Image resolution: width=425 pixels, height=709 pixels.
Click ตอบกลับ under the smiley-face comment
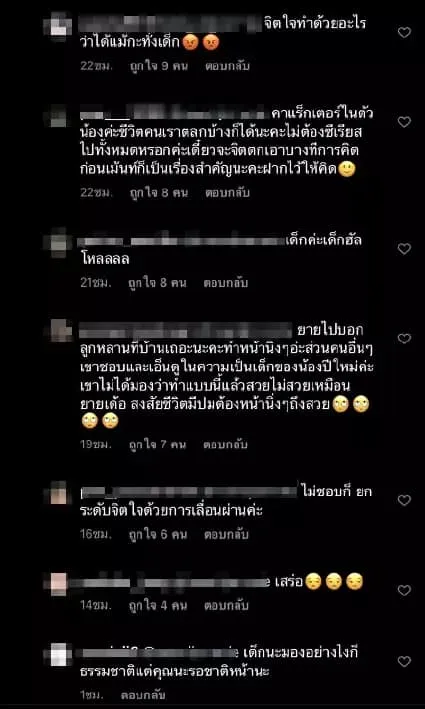tap(227, 193)
